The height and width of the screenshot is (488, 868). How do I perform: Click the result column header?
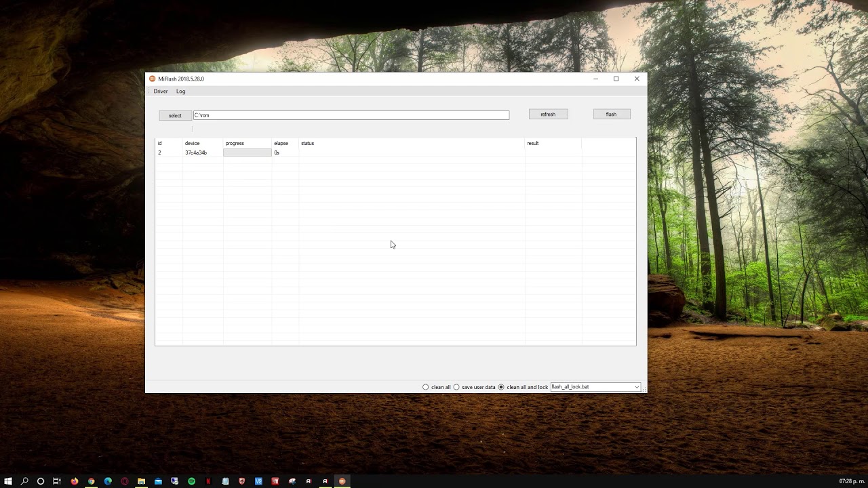pyautogui.click(x=533, y=144)
